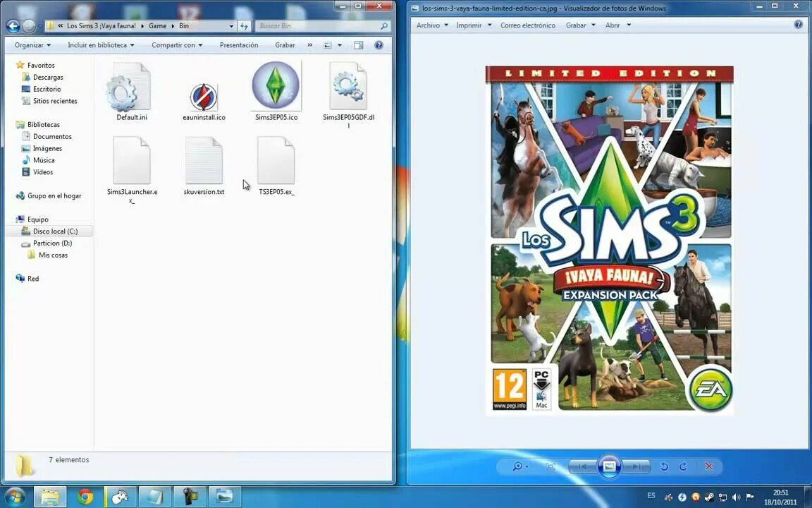Open the view options dropdown arrow
Viewport: 812px width, 508px height.
pyautogui.click(x=340, y=45)
